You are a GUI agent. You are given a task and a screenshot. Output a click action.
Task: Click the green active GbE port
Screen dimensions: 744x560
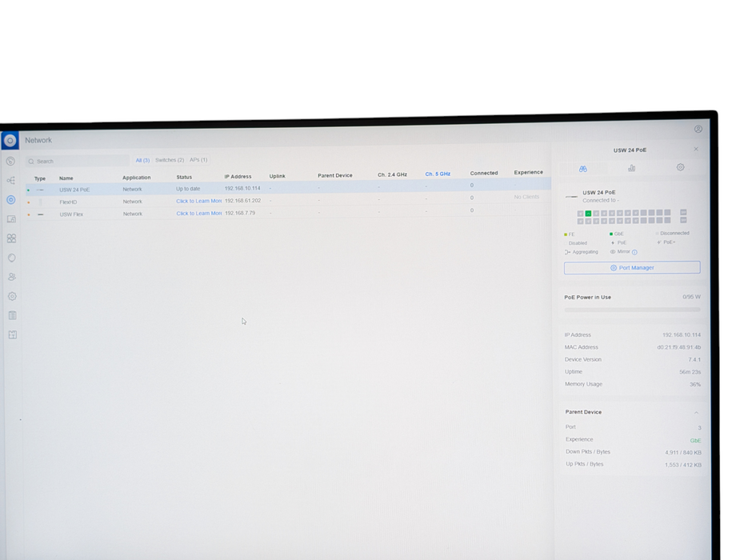[588, 214]
